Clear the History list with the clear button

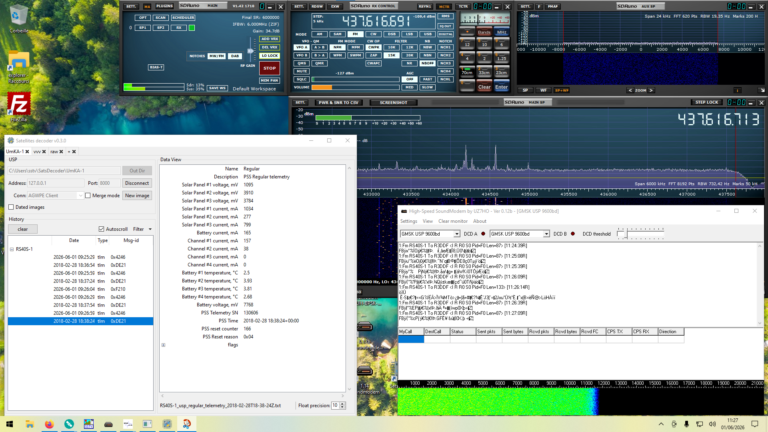tap(23, 229)
